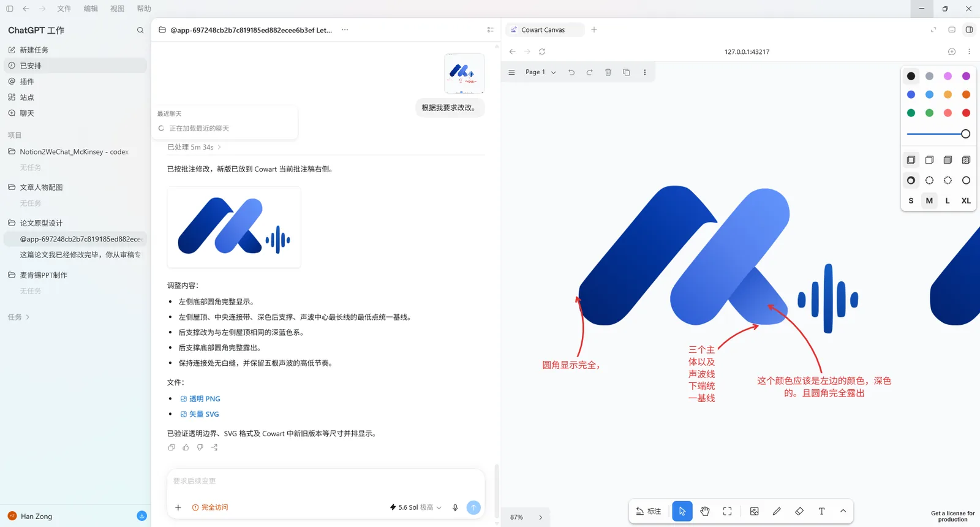Click the microphone voice input icon

point(455,507)
